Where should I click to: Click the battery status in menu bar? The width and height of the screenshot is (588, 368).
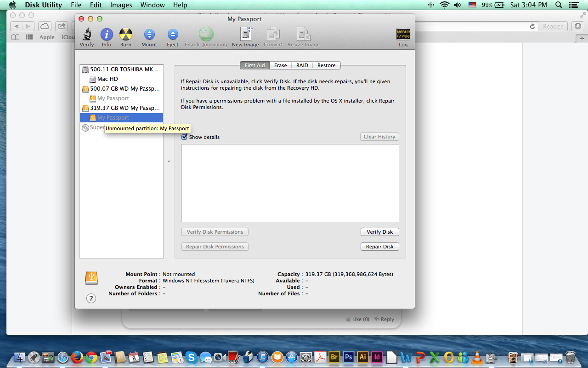click(x=493, y=5)
